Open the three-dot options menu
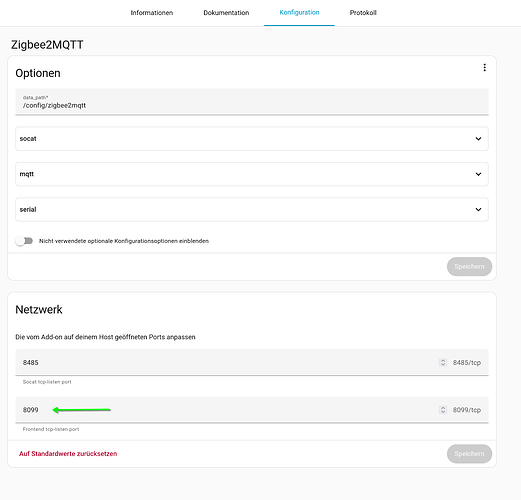Image resolution: width=521 pixels, height=500 pixels. coord(484,68)
